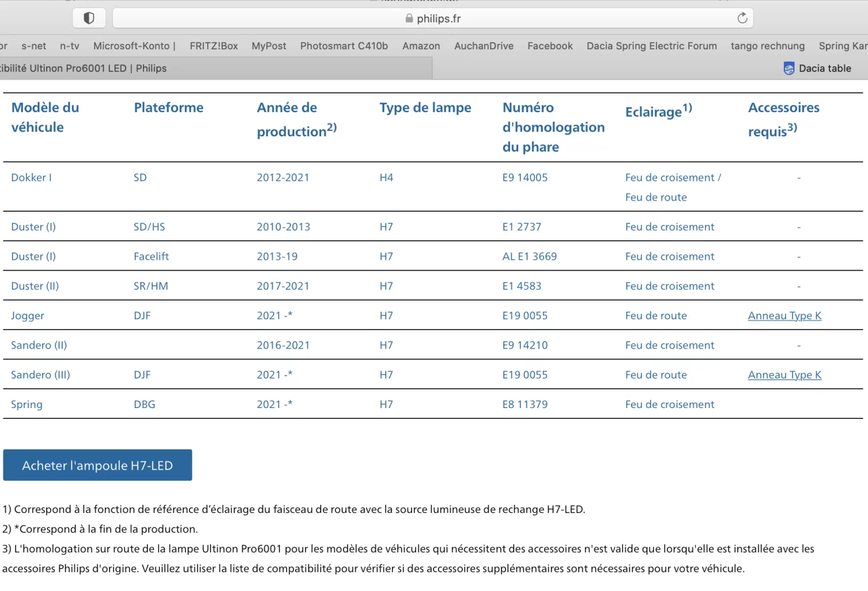Click Anneau Type K link in Jogger row
The image size is (868, 591).
785,315
